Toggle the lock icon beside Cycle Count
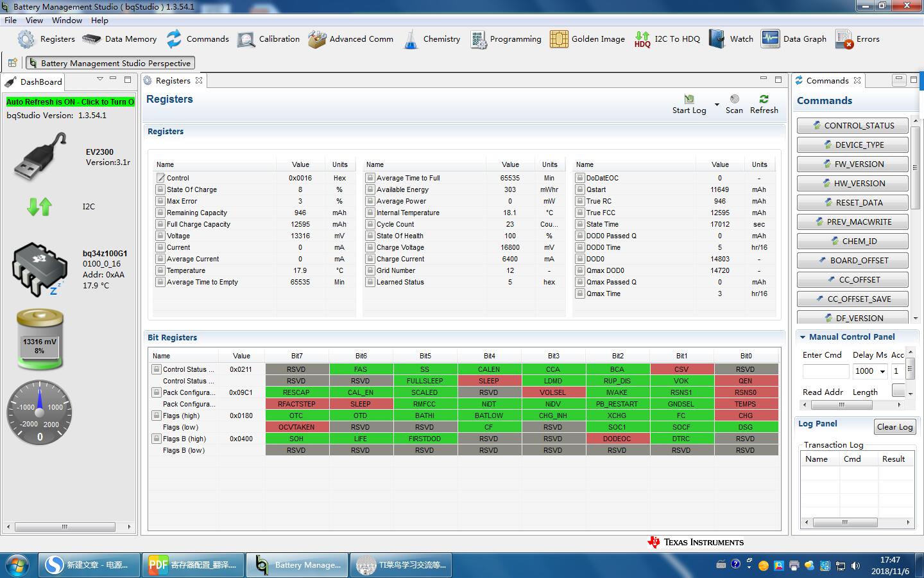The image size is (924, 578). coord(370,224)
